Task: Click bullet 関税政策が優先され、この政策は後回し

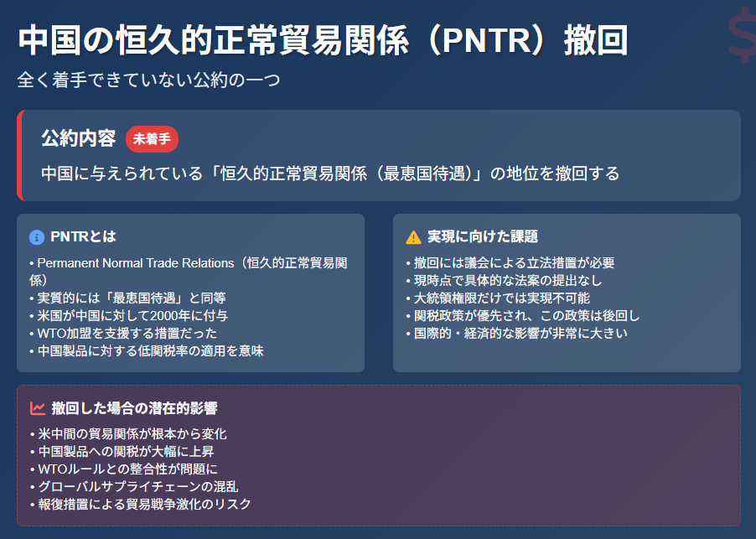Action: click(523, 316)
